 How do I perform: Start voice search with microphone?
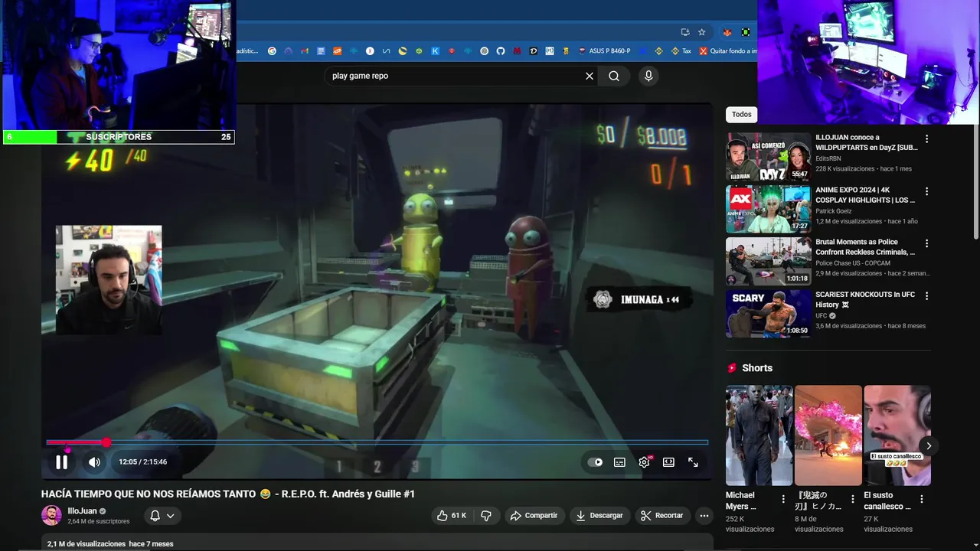(648, 76)
